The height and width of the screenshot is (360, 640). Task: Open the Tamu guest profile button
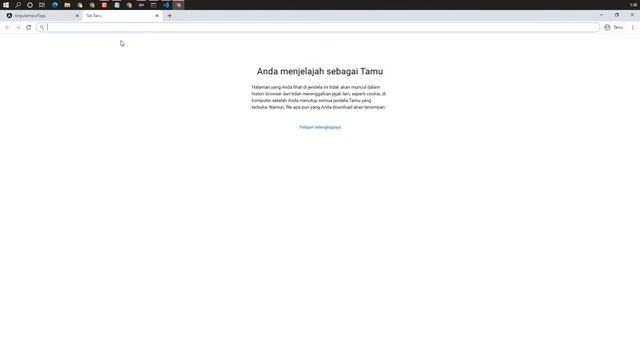click(x=614, y=27)
